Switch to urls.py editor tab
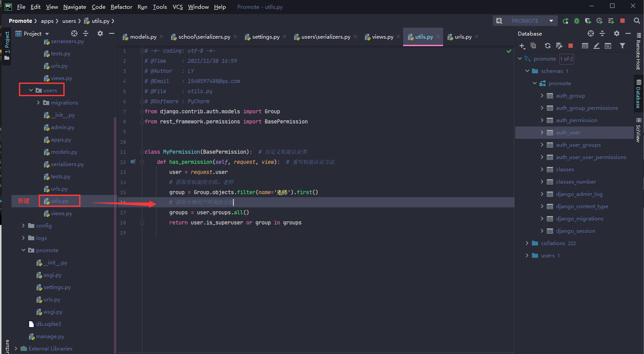 [x=463, y=37]
